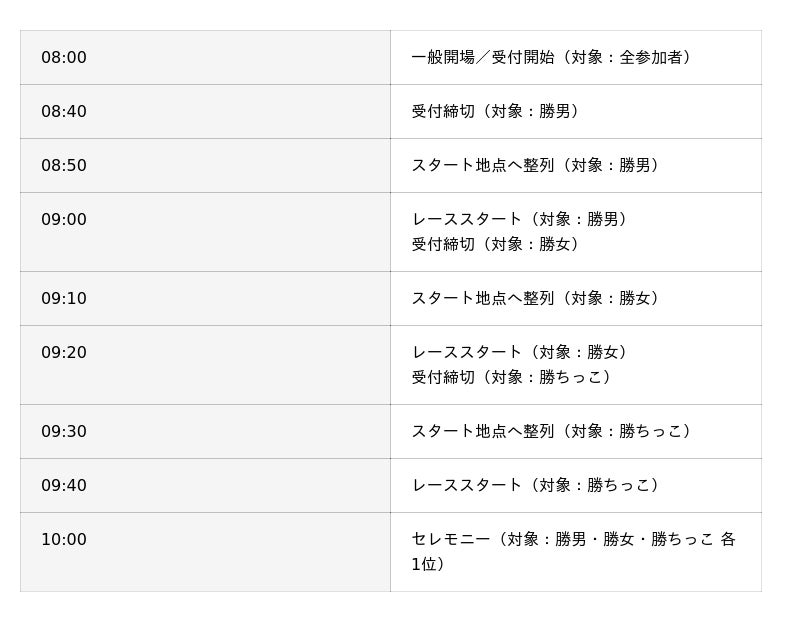Select 受付締切（対象：勝男）text
Screen dimensions: 800x622
[x=498, y=112]
